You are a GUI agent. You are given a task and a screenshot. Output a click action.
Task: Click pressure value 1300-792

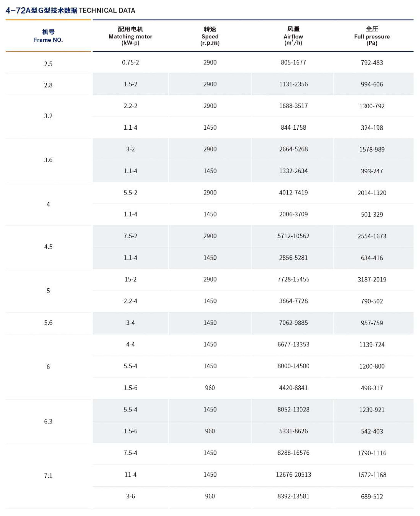372,106
